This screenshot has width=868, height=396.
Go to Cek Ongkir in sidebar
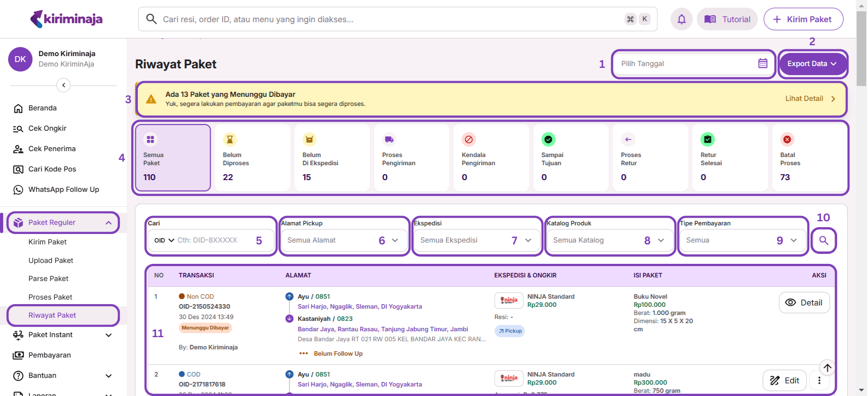tap(47, 129)
